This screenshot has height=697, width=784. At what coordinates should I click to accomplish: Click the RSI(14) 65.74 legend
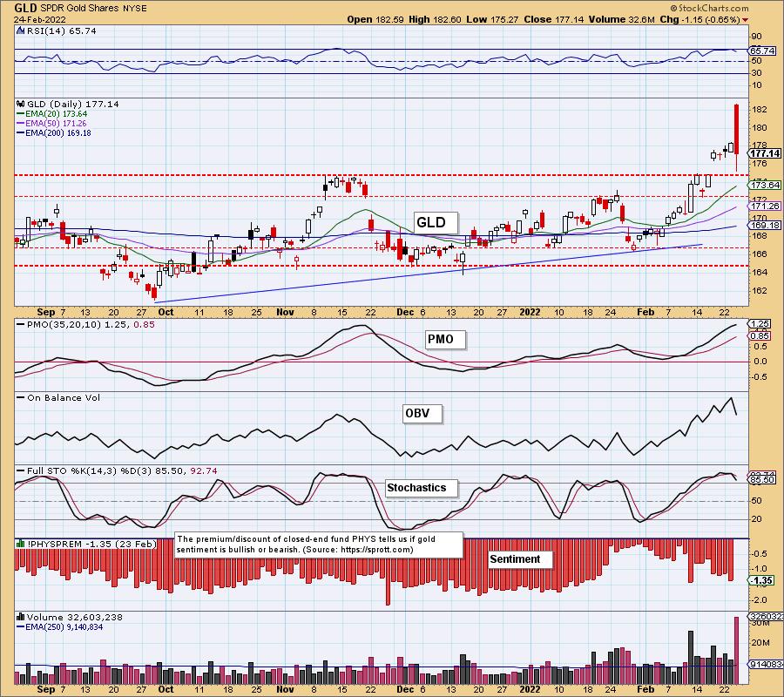61,31
